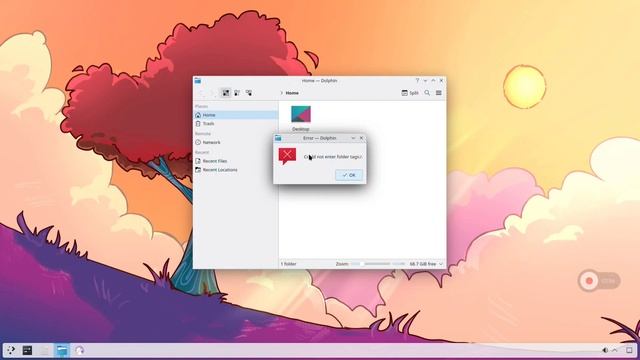Click the Dolphin task in the taskbar

point(62,350)
